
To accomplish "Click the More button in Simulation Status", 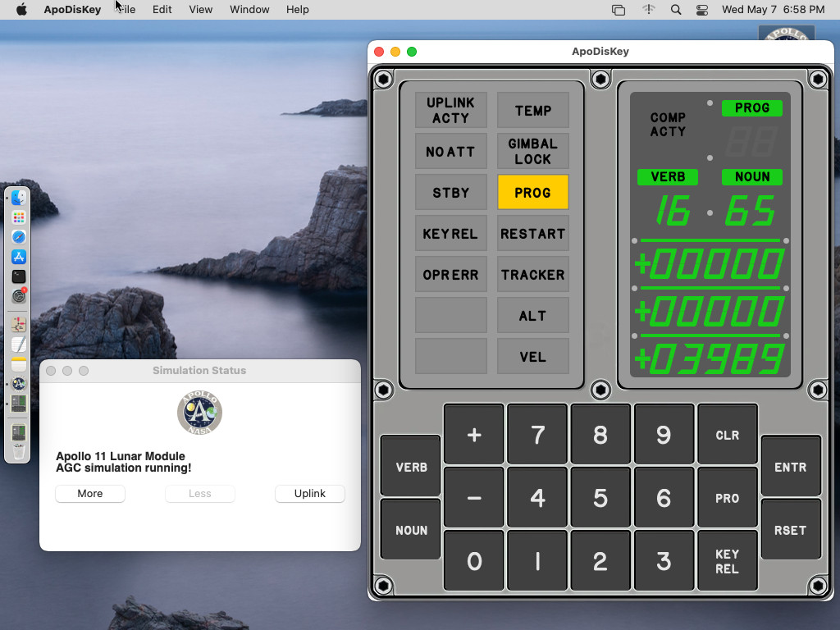I will point(90,493).
